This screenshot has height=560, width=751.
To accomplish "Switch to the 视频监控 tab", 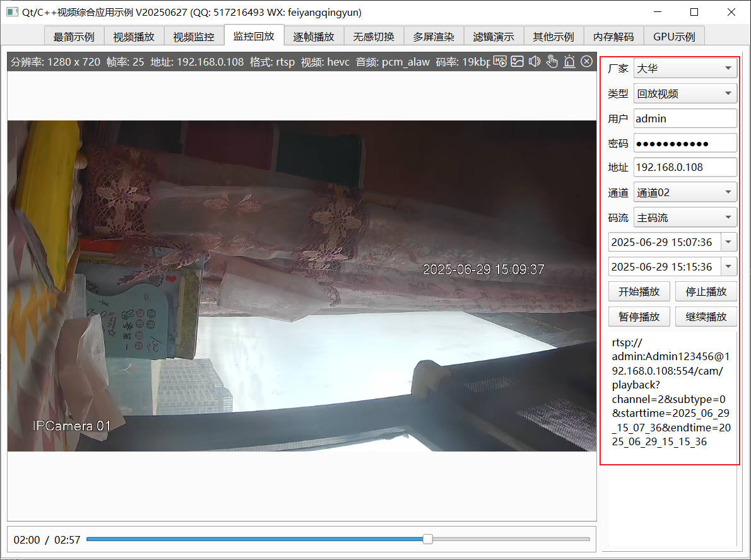I will pos(194,37).
